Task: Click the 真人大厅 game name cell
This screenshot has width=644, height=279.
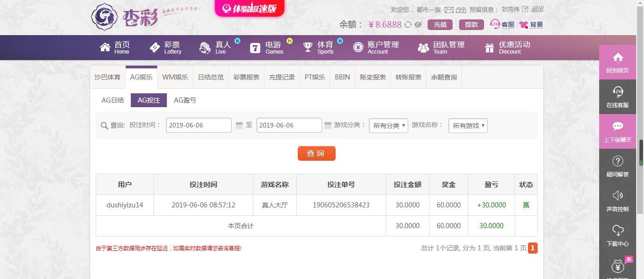Action: coord(275,205)
